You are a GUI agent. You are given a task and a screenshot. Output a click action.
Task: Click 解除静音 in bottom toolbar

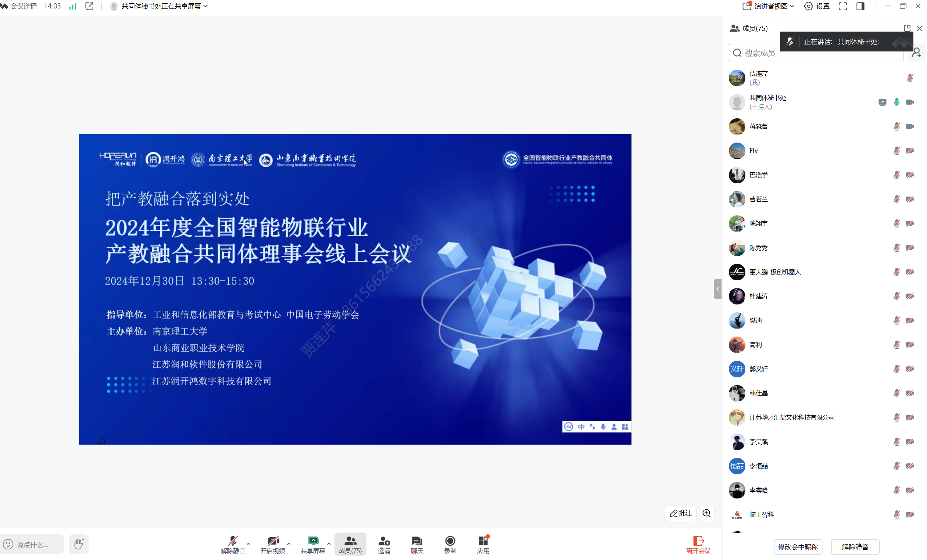[233, 545]
